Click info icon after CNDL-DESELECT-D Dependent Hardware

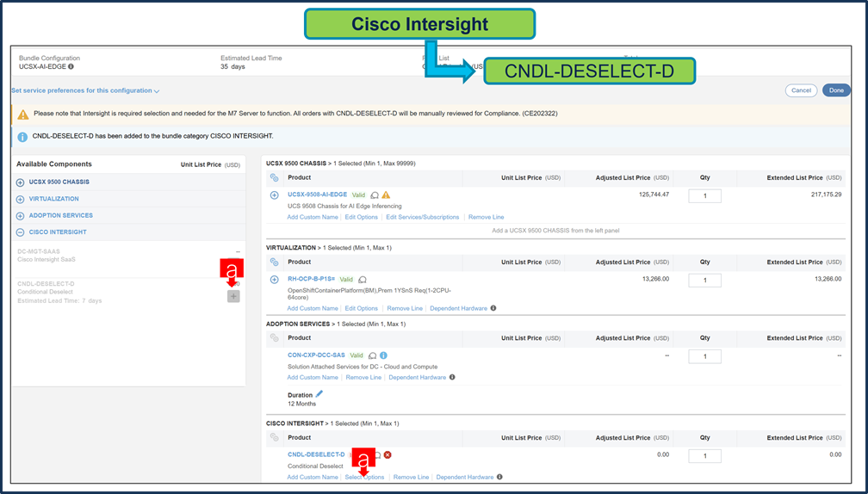coord(499,477)
